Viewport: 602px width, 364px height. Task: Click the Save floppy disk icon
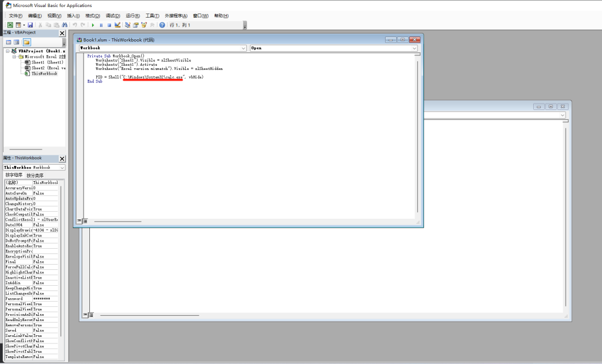(x=30, y=25)
